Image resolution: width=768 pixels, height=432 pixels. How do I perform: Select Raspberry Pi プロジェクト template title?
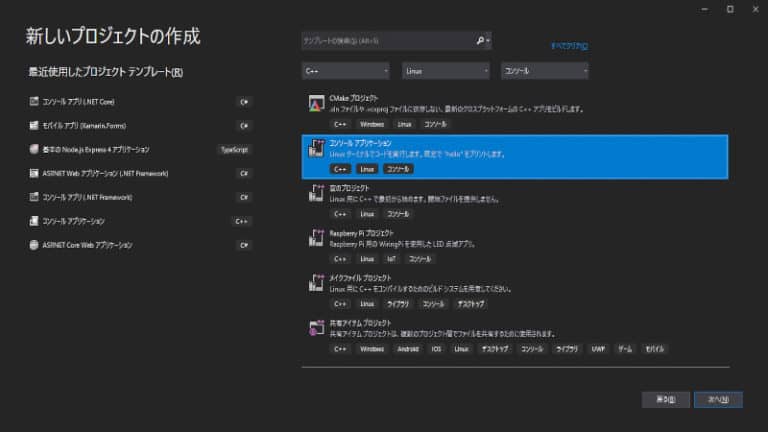pos(361,233)
